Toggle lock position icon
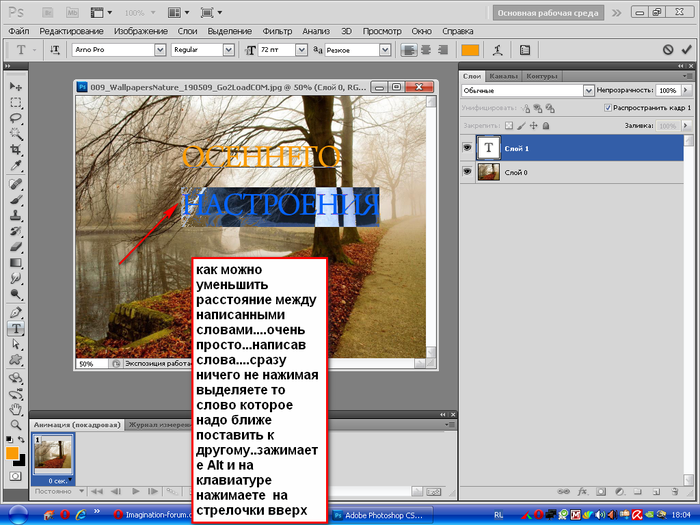Viewport: 700px width, 525px height. tap(533, 125)
